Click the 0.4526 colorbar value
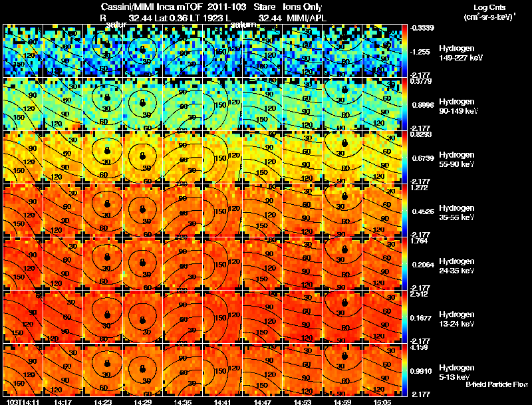The image size is (532, 405). click(x=423, y=211)
